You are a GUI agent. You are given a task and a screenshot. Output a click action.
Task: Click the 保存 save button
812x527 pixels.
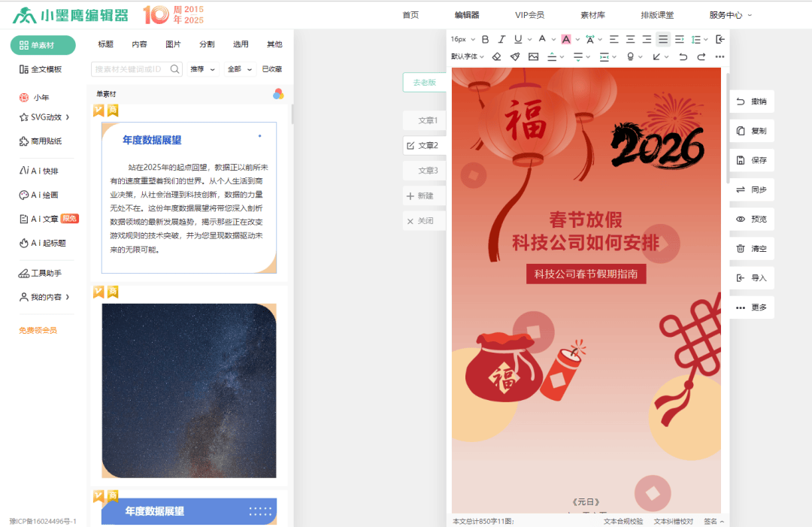(752, 160)
